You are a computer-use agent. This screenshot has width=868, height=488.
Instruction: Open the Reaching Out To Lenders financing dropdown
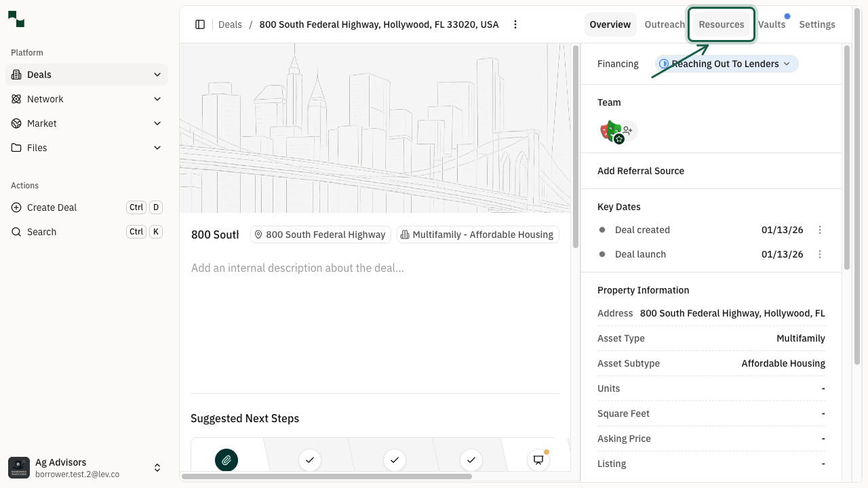[726, 64]
